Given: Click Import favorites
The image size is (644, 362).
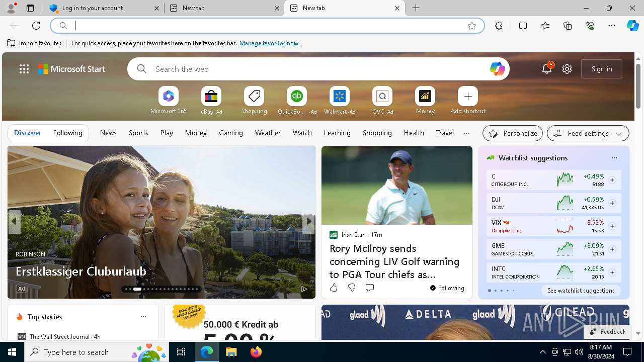Looking at the screenshot, I should [34, 43].
